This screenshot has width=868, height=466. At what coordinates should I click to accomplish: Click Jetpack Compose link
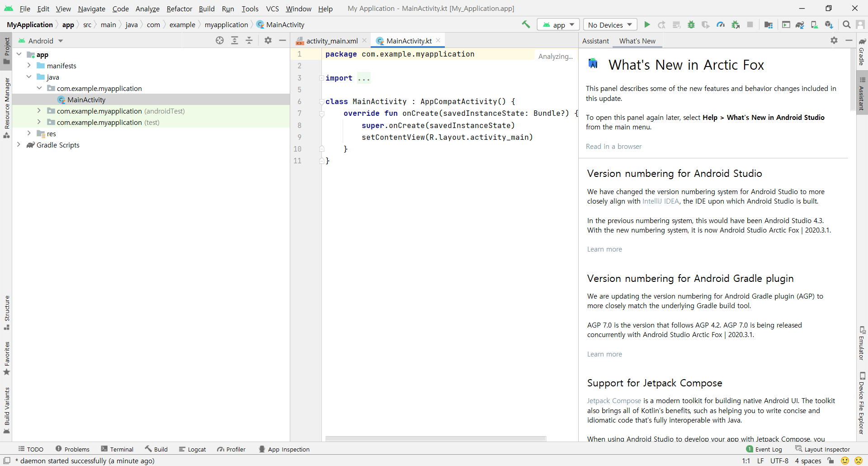tap(614, 401)
